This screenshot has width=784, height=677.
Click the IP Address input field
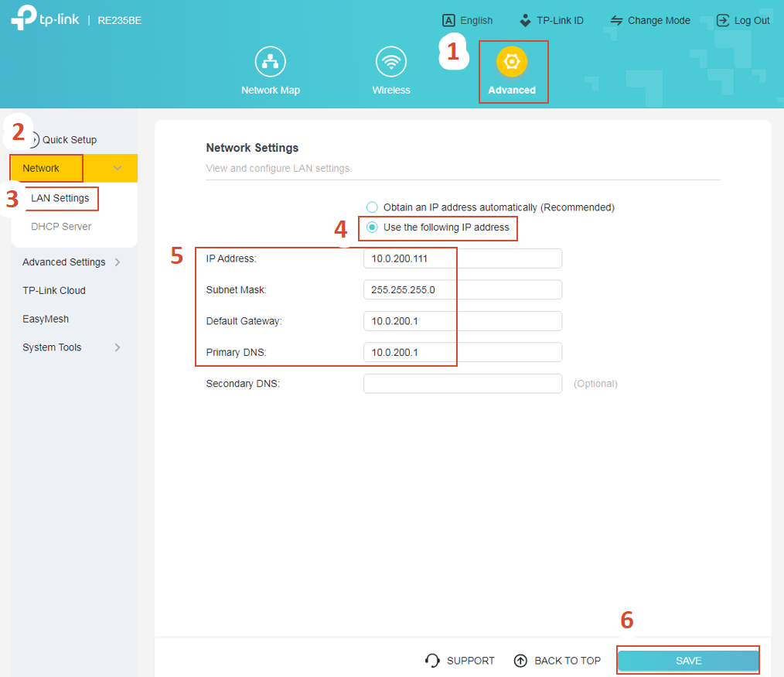(x=462, y=258)
